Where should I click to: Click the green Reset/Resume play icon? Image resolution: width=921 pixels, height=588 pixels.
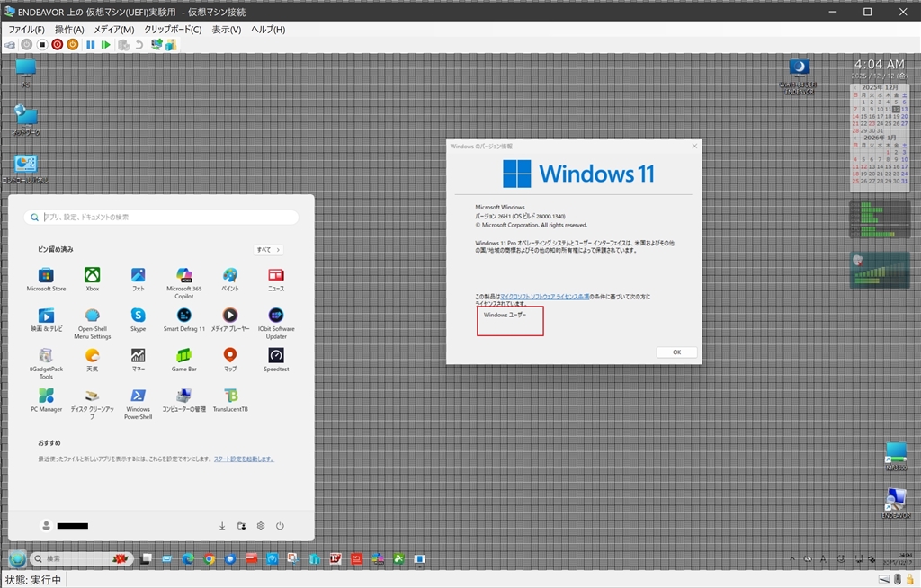[106, 45]
